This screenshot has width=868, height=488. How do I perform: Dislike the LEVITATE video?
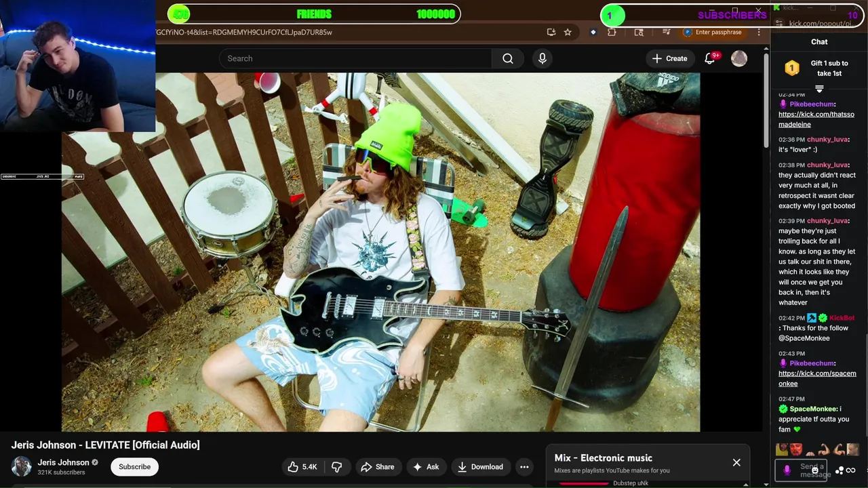point(336,467)
